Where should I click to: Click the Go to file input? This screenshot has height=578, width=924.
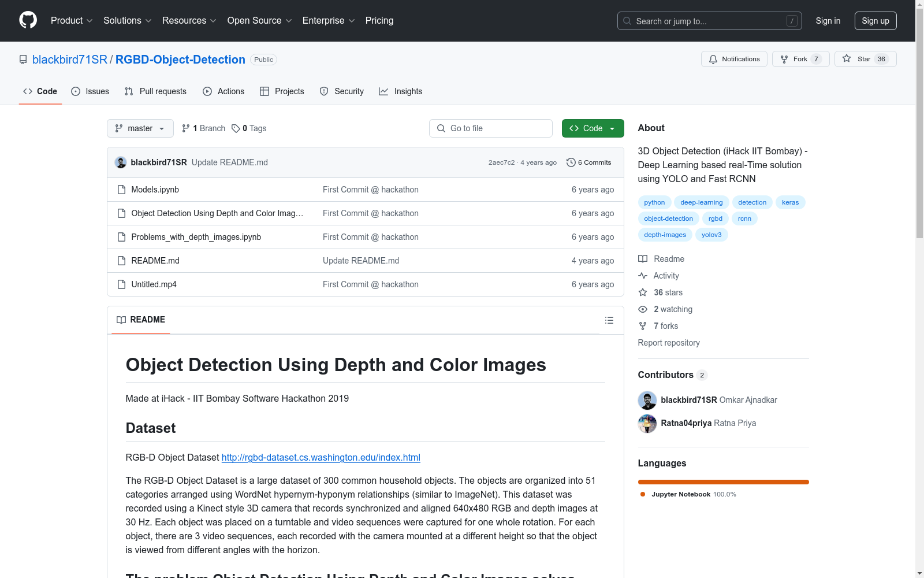pyautogui.click(x=491, y=128)
